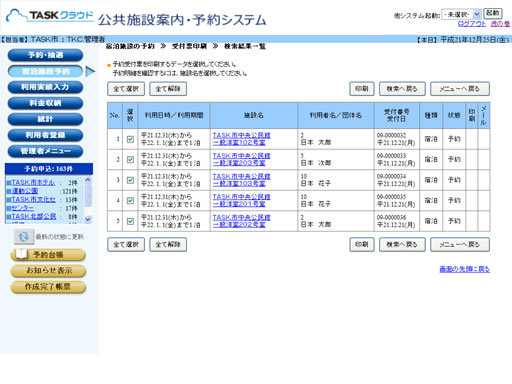Click the reservation list scroll-up arrow
This screenshot has width=512, height=384.
click(88, 180)
